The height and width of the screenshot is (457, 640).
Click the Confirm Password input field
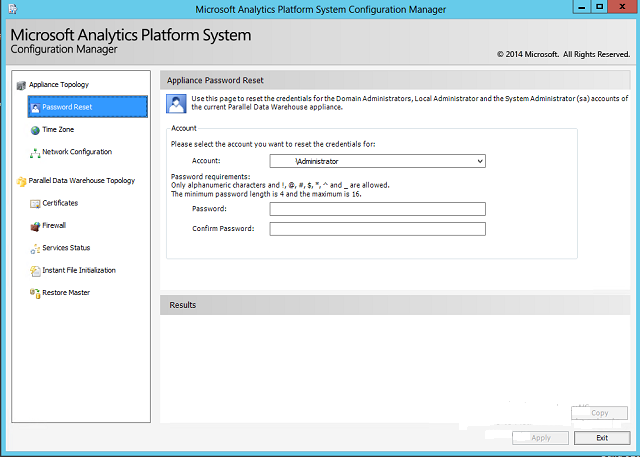click(x=378, y=229)
